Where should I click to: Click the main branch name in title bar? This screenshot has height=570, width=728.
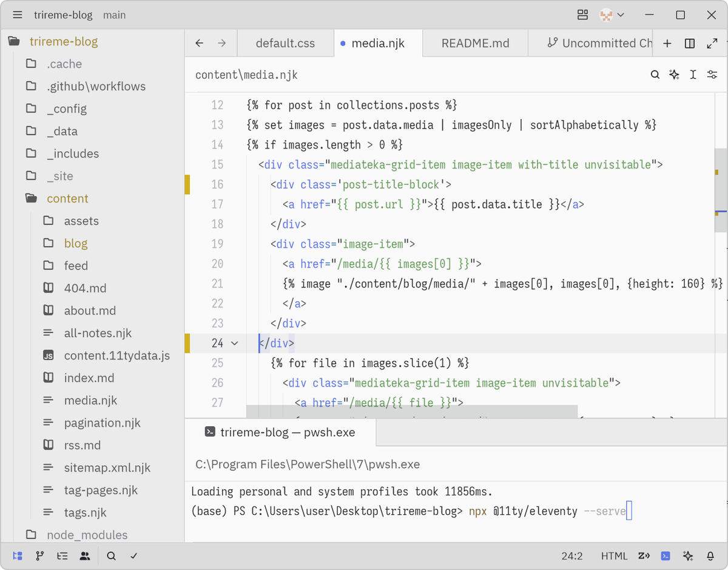(114, 15)
